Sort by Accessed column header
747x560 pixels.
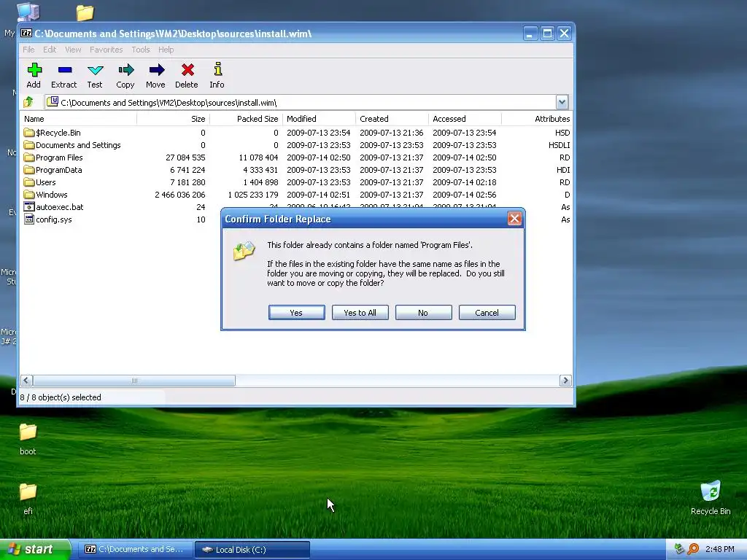point(465,119)
